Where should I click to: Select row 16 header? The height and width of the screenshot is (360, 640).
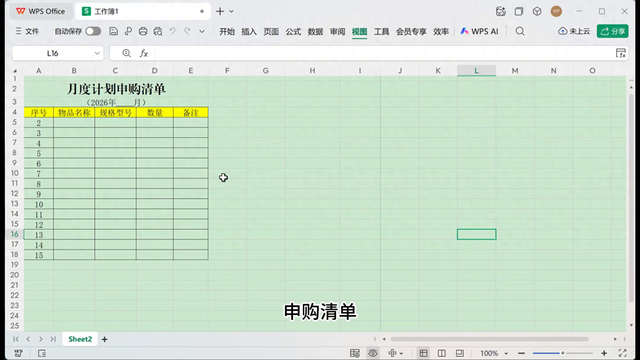coord(15,234)
